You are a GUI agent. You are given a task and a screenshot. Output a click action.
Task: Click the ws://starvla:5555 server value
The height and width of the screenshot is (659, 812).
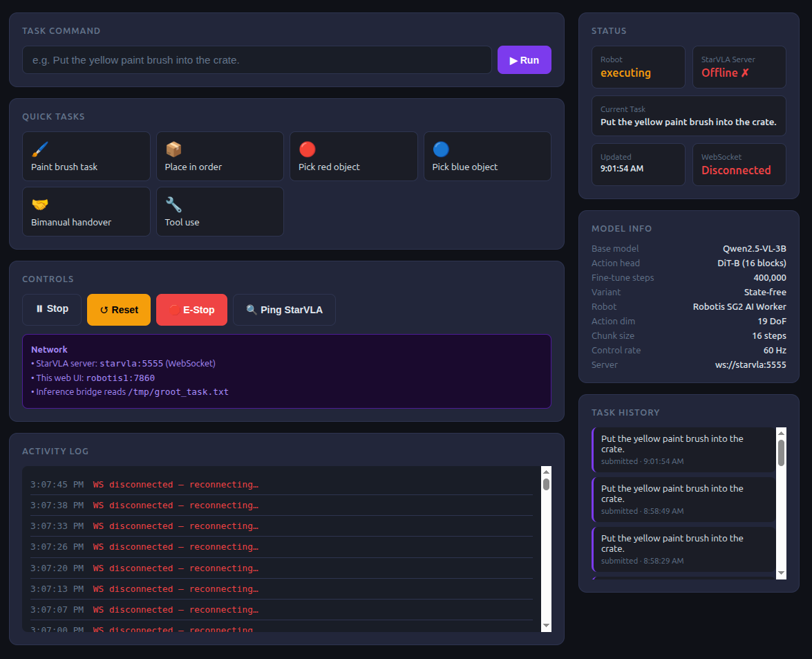(x=750, y=364)
